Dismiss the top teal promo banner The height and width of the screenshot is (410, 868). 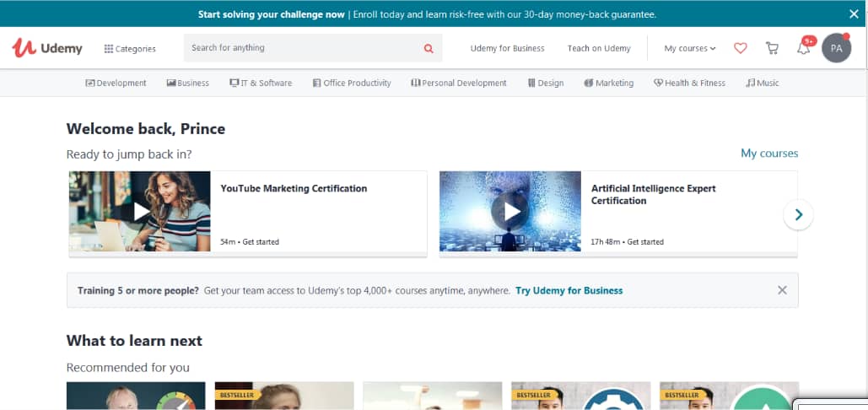854,13
